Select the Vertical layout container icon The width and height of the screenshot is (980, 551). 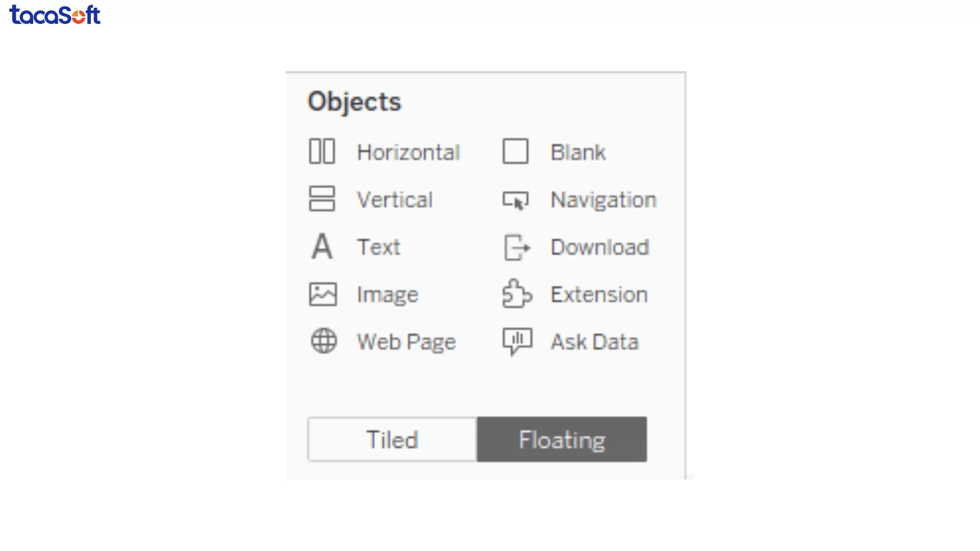click(322, 199)
